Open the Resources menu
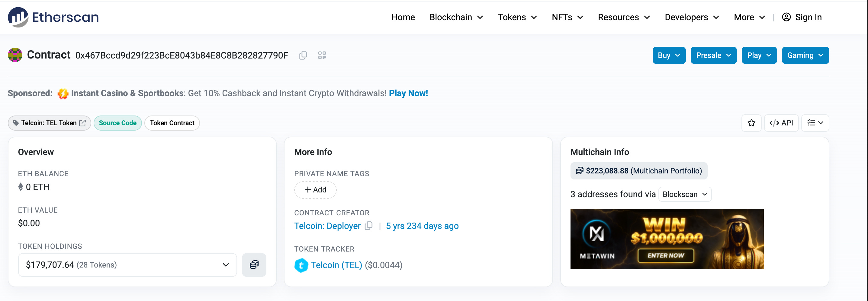The image size is (868, 301). click(x=624, y=17)
